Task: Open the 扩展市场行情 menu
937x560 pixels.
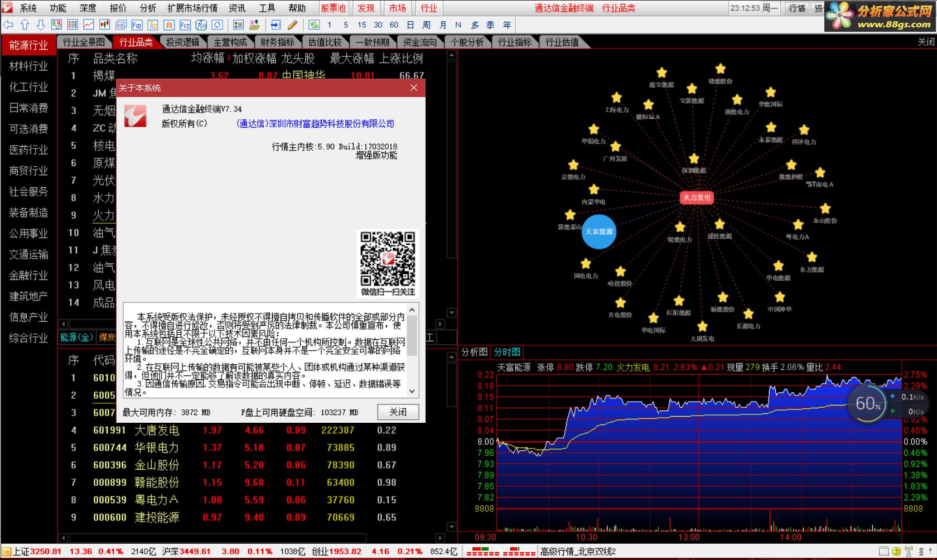Action: pos(192,8)
